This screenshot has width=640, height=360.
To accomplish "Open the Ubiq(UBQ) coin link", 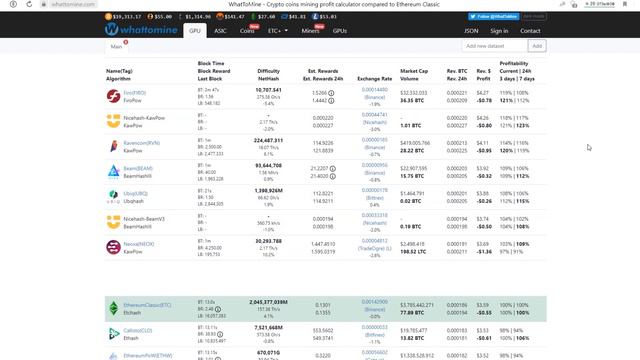I will click(136, 193).
